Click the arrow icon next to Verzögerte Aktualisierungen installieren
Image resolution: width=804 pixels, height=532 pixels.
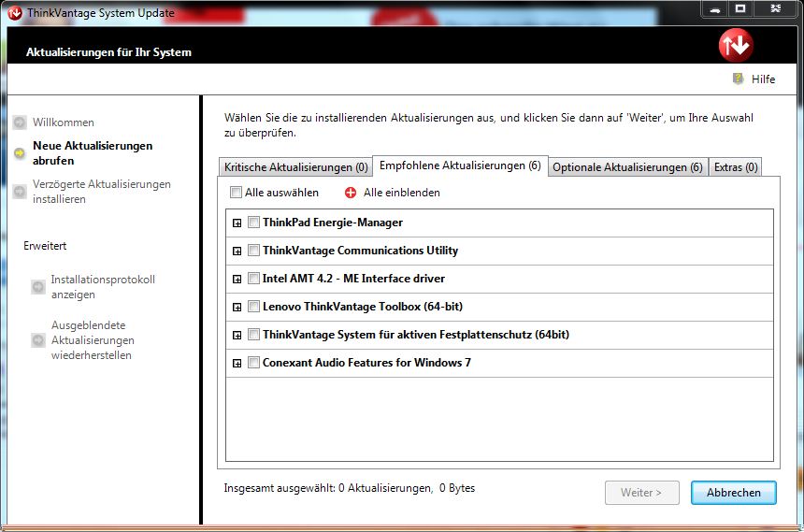[20, 192]
